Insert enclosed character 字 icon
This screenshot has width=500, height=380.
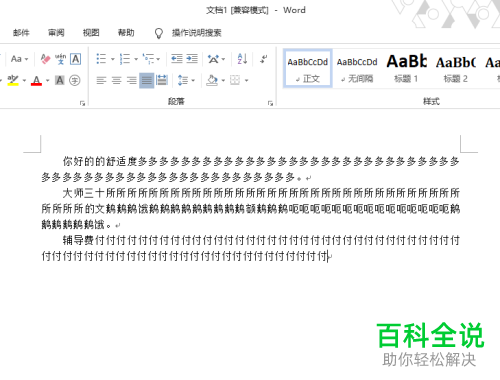(x=75, y=80)
